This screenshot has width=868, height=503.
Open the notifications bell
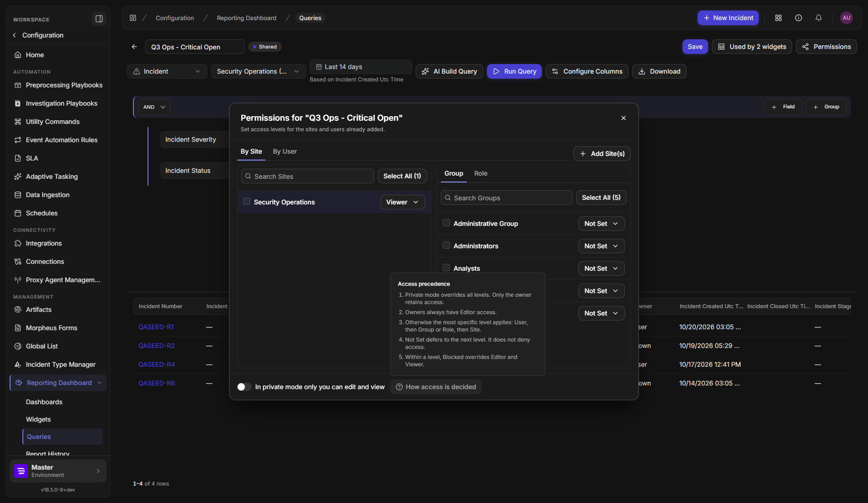(x=818, y=18)
